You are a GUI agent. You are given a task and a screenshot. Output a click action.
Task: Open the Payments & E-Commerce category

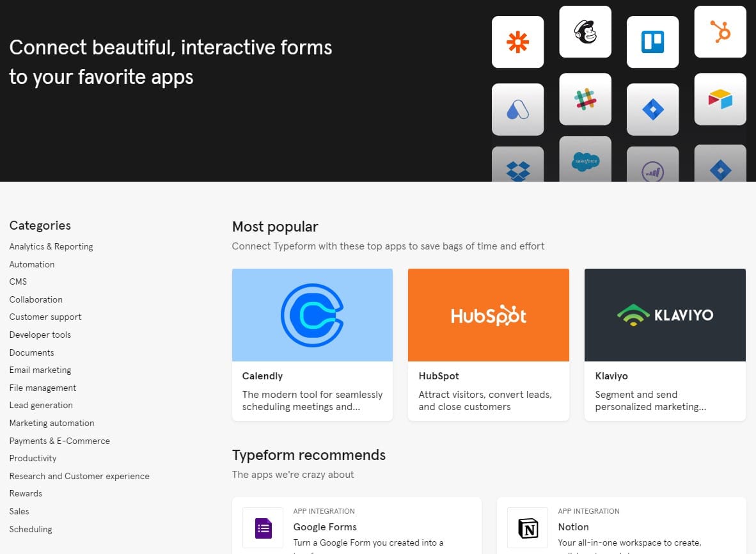59,441
